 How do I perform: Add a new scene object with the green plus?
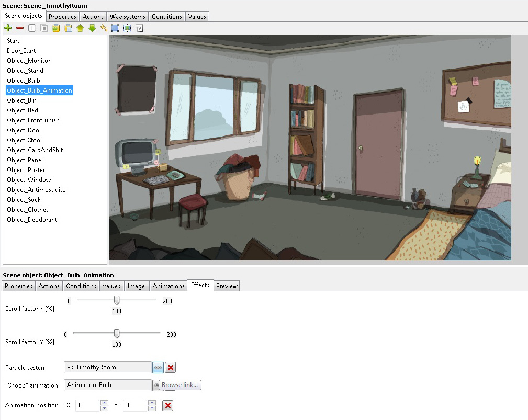(x=8, y=28)
